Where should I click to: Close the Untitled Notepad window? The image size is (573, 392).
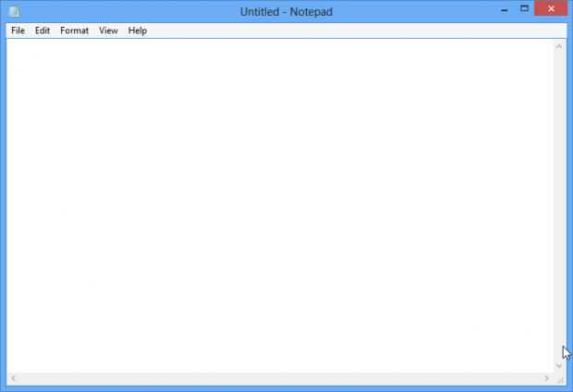551,8
